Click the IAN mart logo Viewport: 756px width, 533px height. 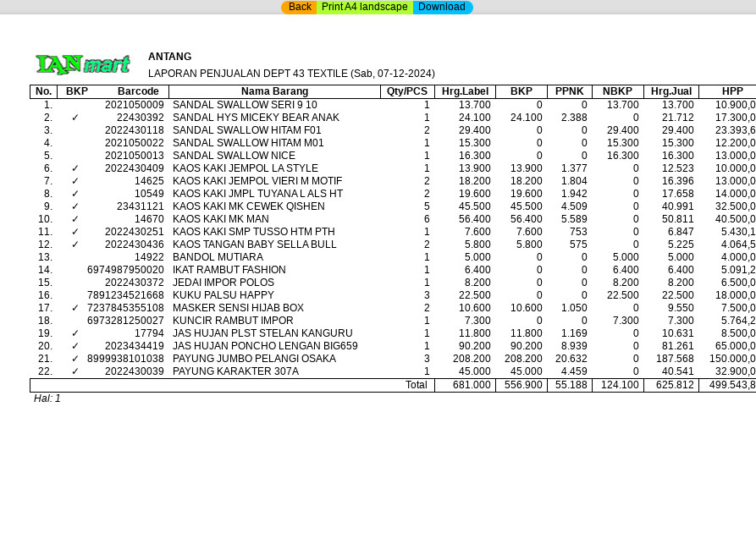[x=82, y=65]
